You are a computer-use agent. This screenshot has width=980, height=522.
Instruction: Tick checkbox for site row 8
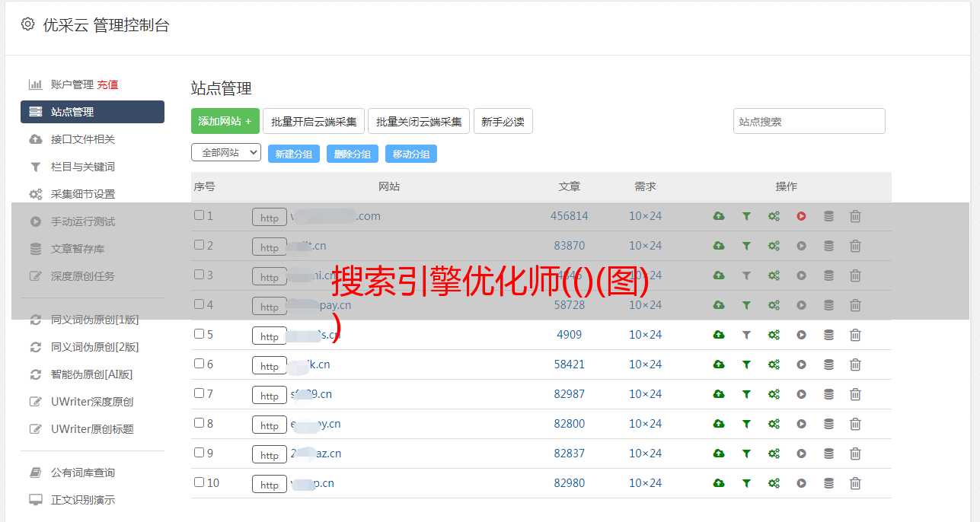coord(199,423)
